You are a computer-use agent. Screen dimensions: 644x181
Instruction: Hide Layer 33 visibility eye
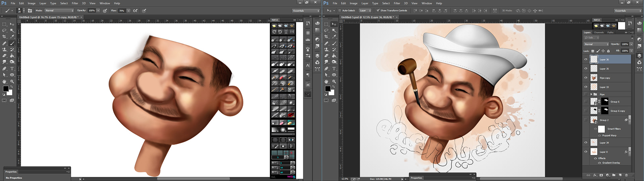(586, 87)
